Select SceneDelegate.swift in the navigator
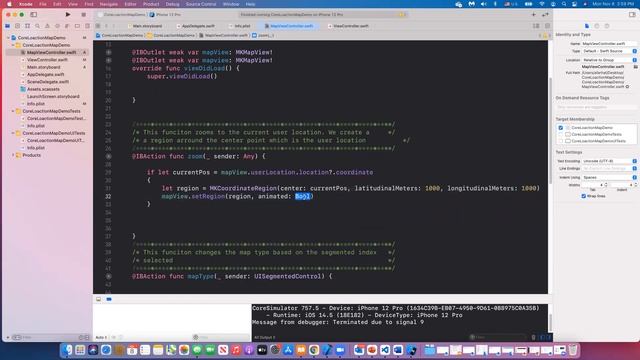This screenshot has height=360, width=640. pyautogui.click(x=48, y=82)
